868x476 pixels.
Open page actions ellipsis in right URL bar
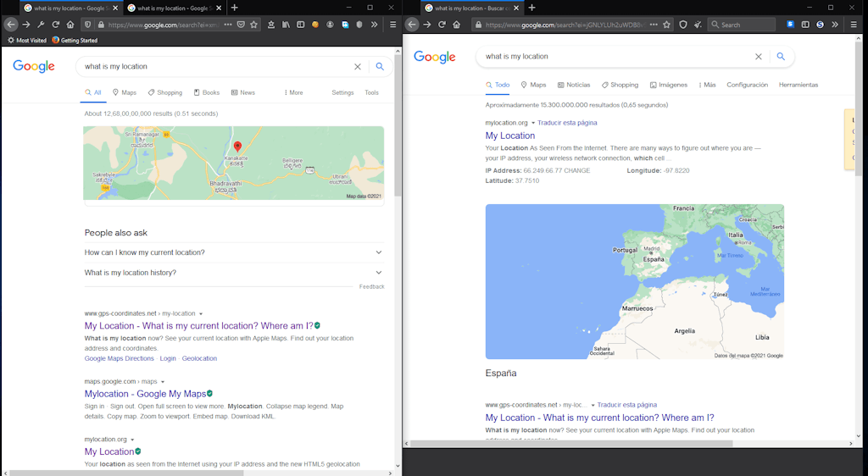[x=654, y=25]
